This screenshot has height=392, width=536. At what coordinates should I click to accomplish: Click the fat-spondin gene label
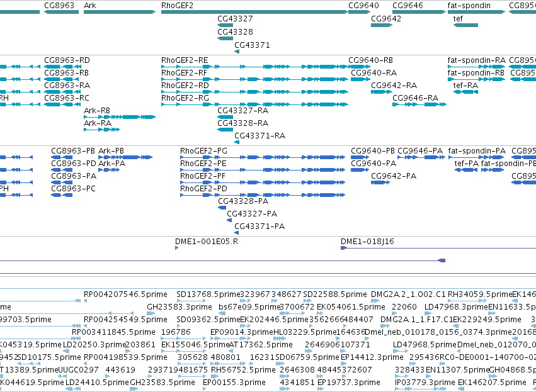pyautogui.click(x=469, y=6)
